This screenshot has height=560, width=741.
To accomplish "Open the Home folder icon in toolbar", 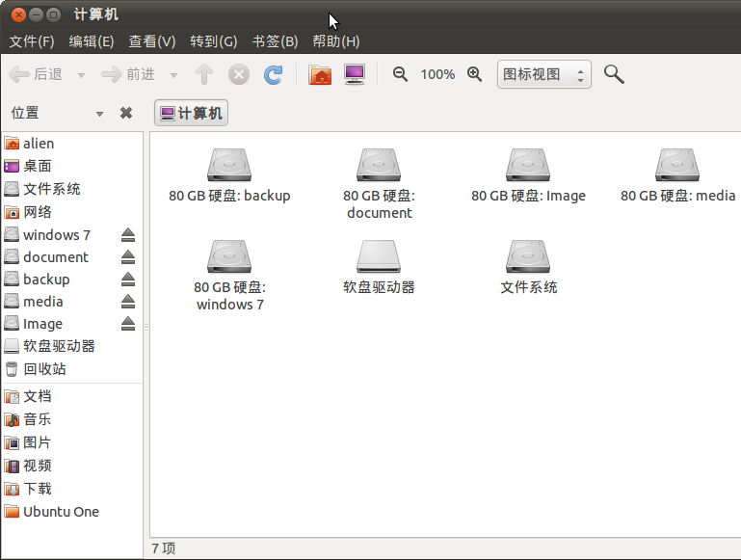I will click(x=320, y=74).
